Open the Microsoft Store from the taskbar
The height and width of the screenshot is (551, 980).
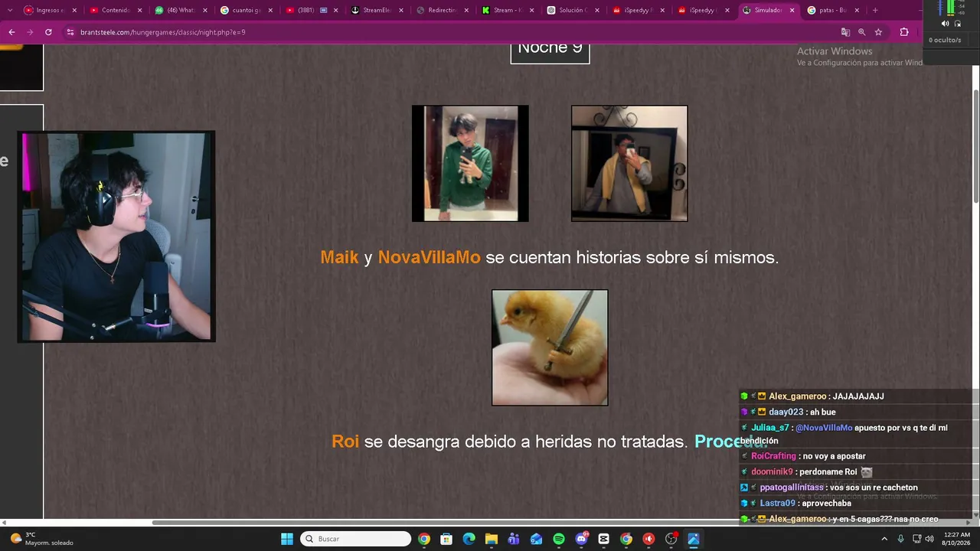pos(446,539)
